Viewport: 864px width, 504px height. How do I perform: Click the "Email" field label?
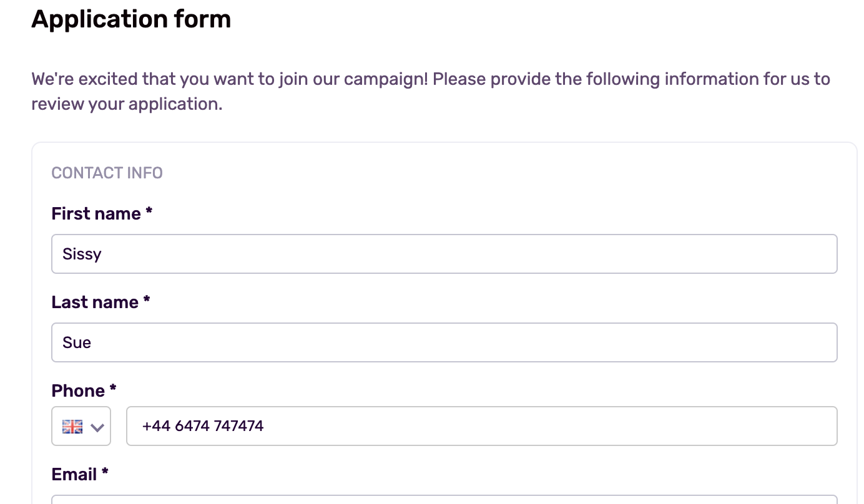(x=74, y=474)
